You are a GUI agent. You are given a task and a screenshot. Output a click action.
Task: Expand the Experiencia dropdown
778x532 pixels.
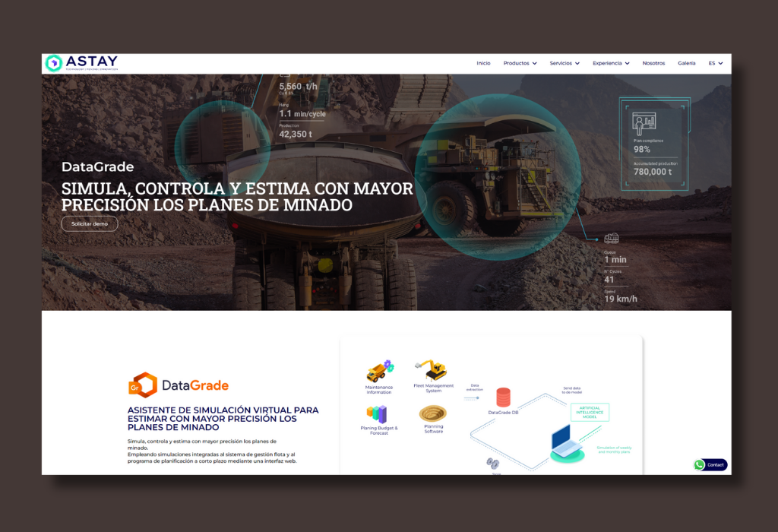coord(611,63)
